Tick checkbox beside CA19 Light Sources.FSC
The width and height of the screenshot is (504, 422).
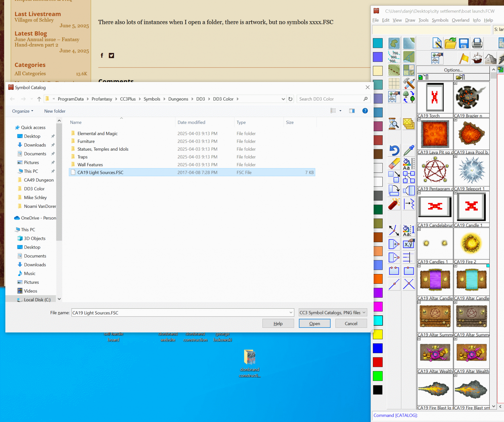point(73,172)
